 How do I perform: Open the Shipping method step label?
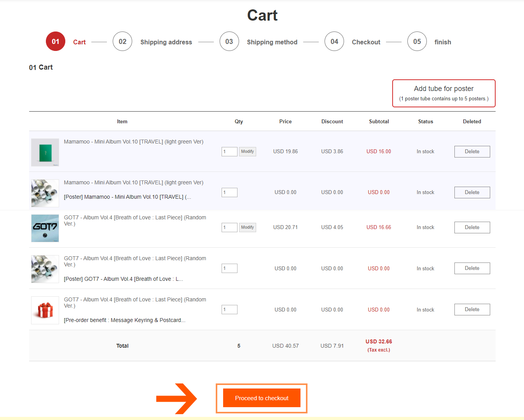pyautogui.click(x=272, y=42)
